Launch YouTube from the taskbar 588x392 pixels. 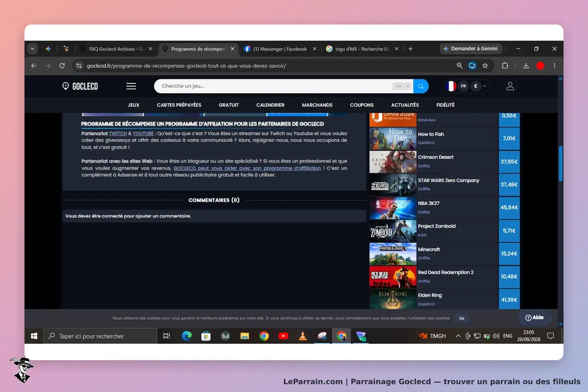point(283,336)
